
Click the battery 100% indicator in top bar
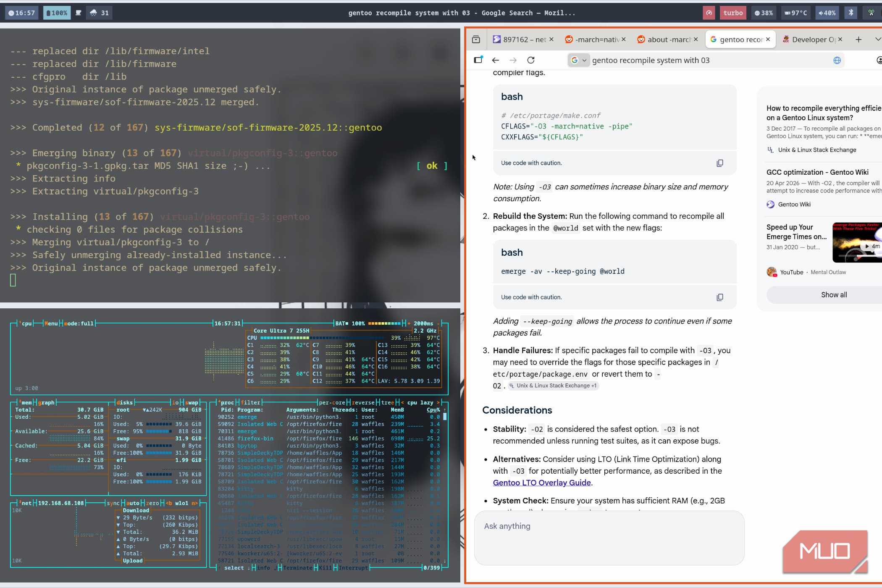[57, 13]
